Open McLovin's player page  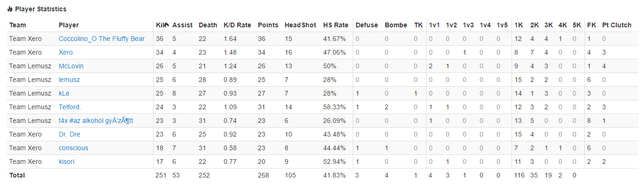coord(71,66)
